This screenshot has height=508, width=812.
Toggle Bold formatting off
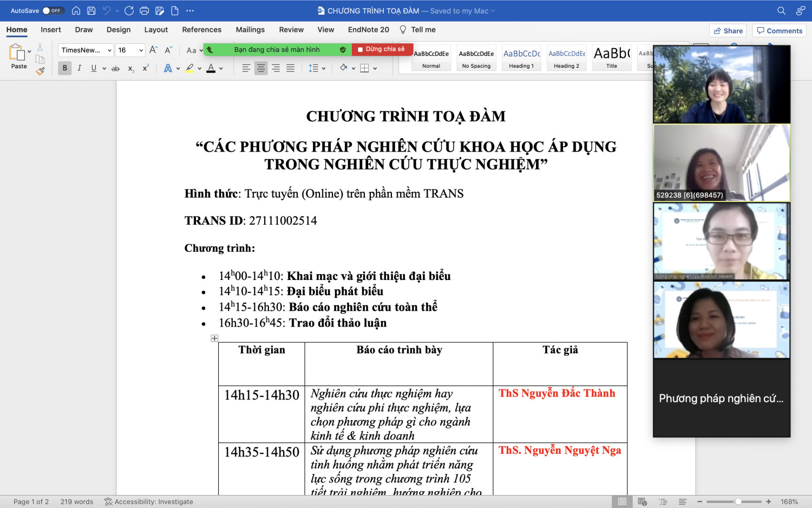tap(65, 68)
